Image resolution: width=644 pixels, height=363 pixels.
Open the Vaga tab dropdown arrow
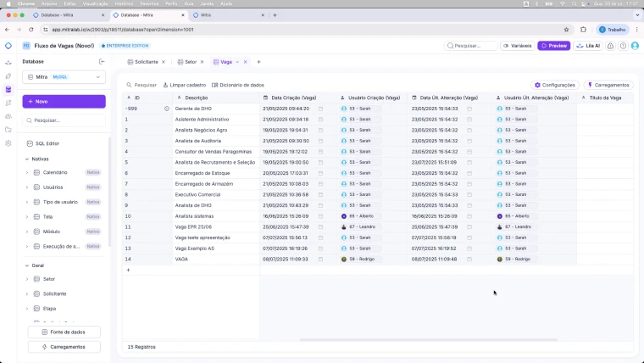coord(237,62)
